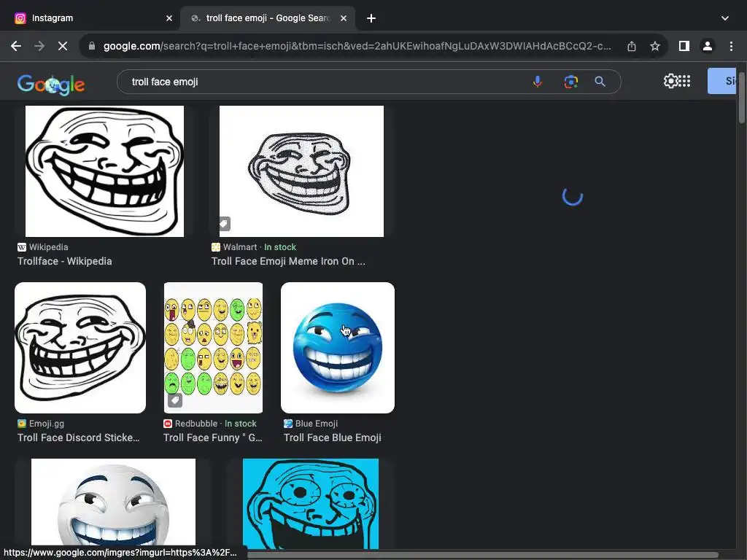
Task: Open the Walmart iron-on troll face image
Action: coord(301,171)
